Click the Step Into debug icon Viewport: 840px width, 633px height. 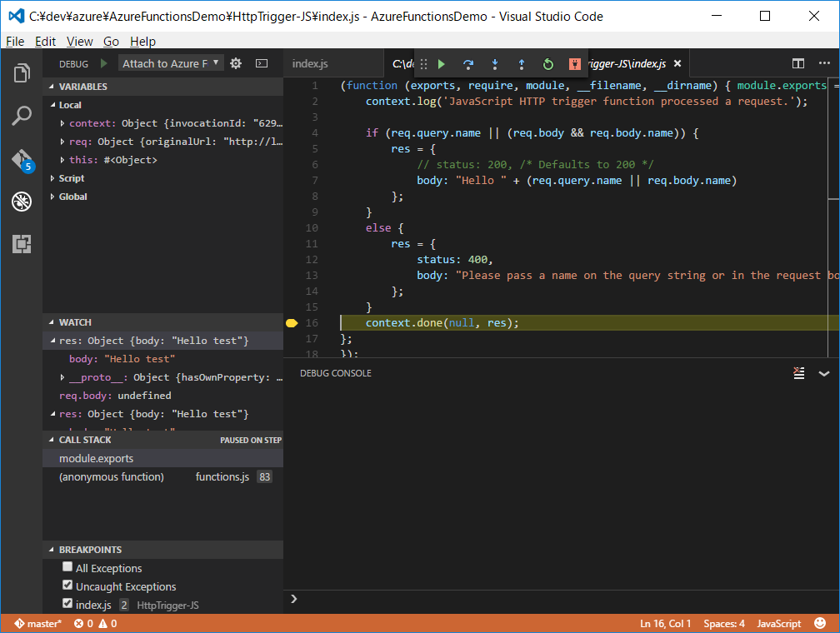click(x=495, y=63)
